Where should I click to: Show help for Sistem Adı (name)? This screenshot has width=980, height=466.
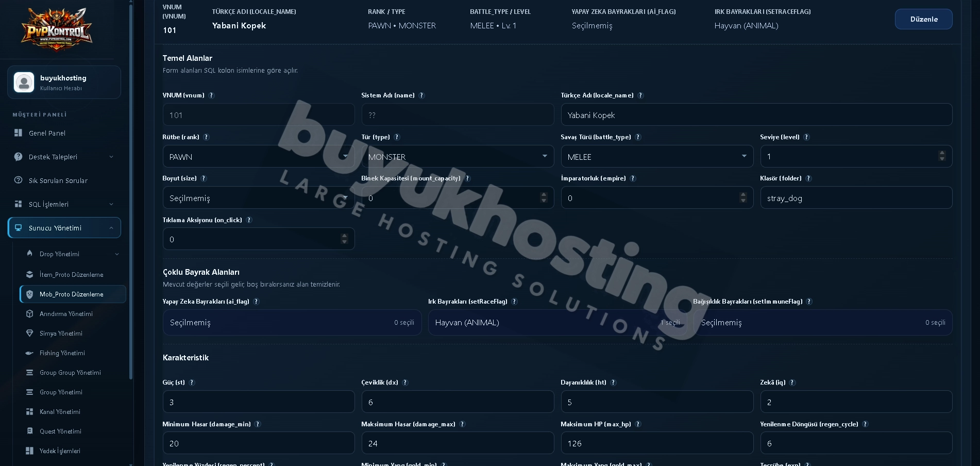click(421, 95)
